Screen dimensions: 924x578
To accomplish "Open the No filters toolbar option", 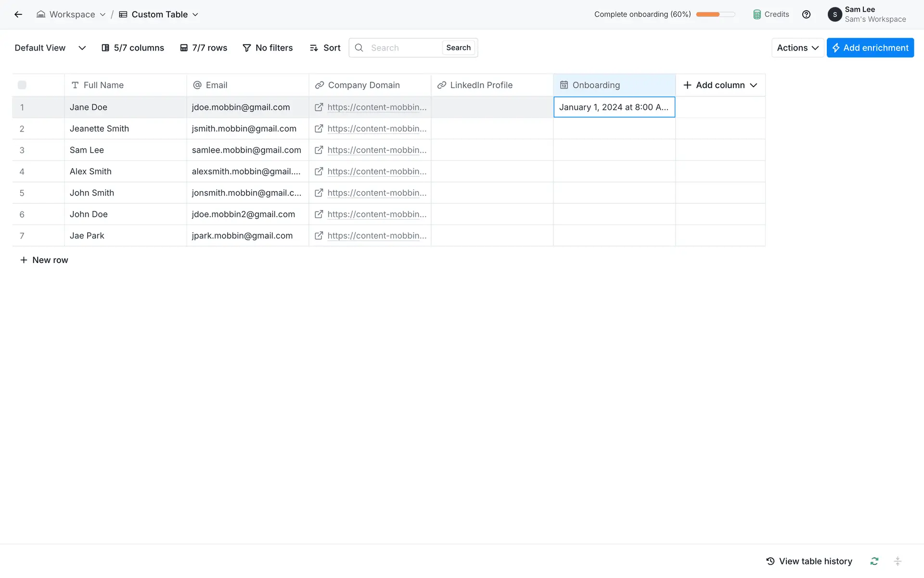I will (268, 48).
